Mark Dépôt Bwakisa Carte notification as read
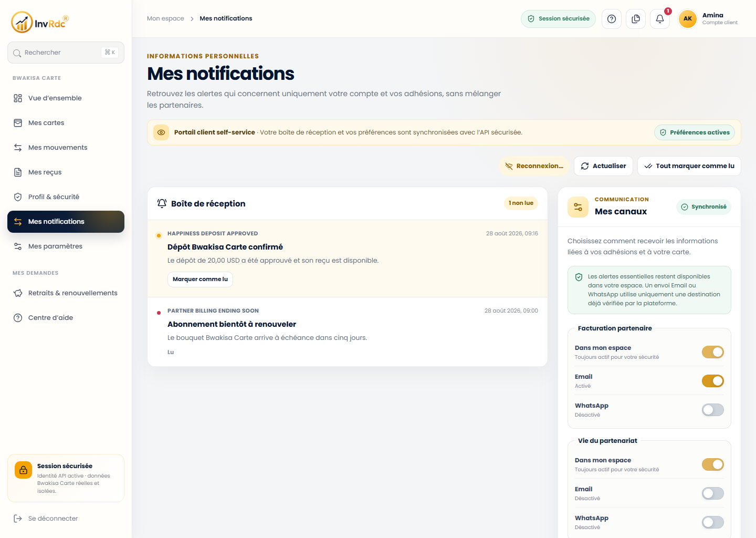Viewport: 756px width, 538px height. click(x=200, y=280)
